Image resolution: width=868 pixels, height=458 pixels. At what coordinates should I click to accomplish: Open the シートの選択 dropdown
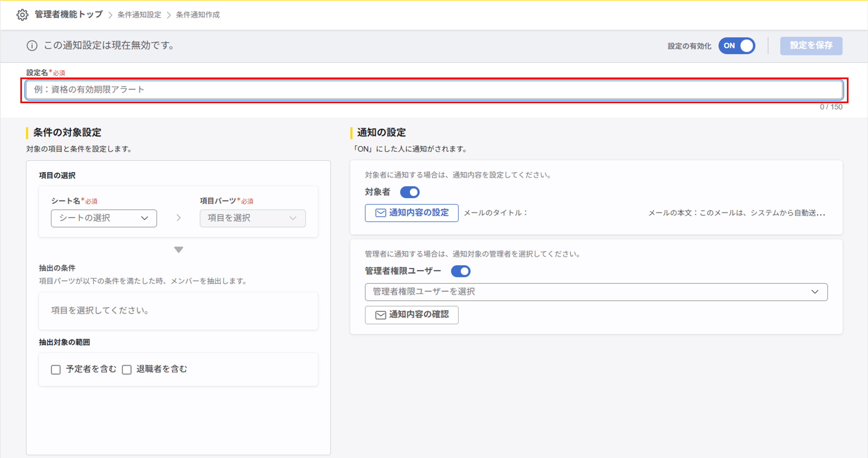coord(103,218)
